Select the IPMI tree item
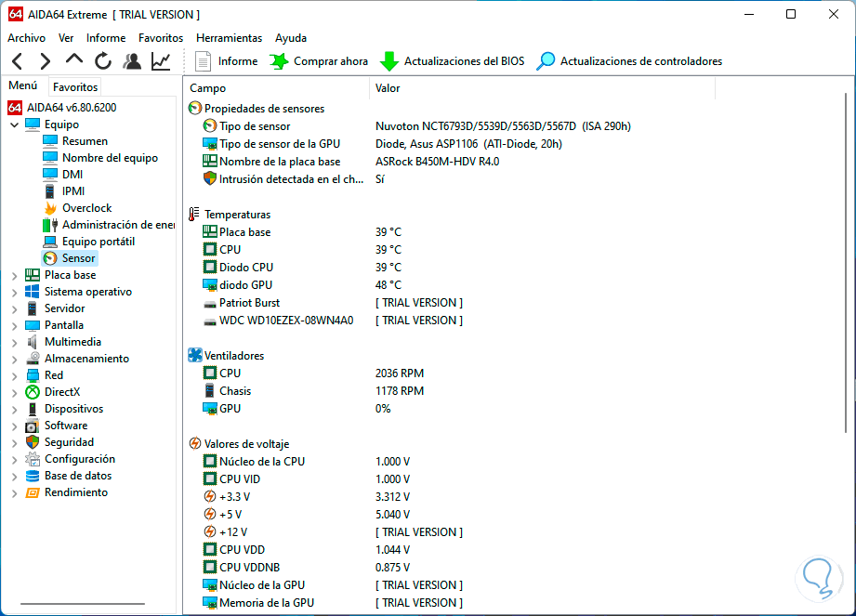 coord(73,191)
